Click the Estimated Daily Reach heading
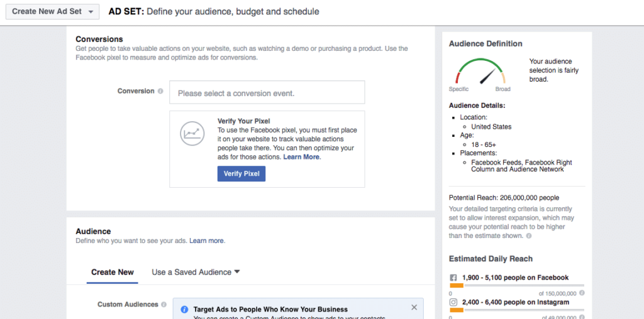Image resolution: width=644 pixels, height=319 pixels. point(491,259)
